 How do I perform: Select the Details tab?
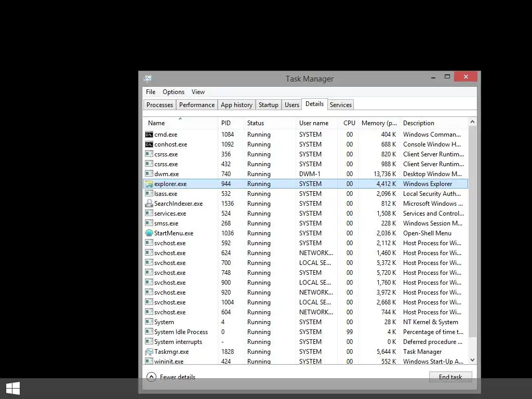[x=314, y=104]
